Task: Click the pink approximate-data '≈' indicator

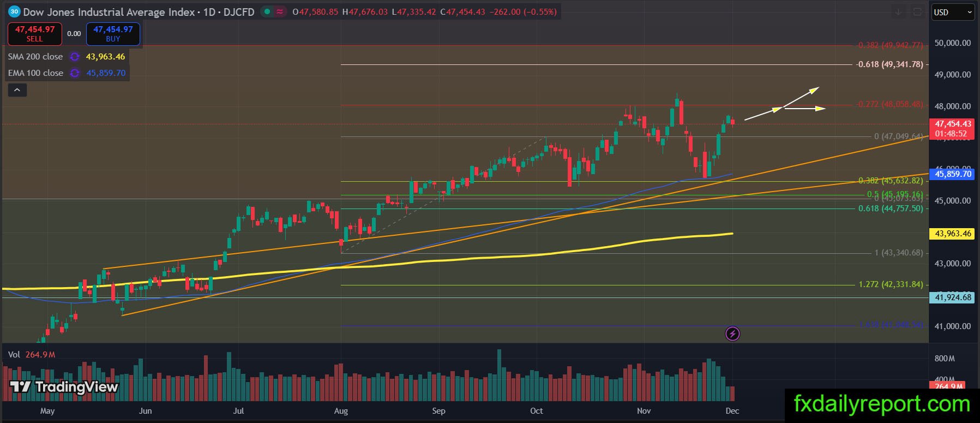Action: (x=280, y=11)
